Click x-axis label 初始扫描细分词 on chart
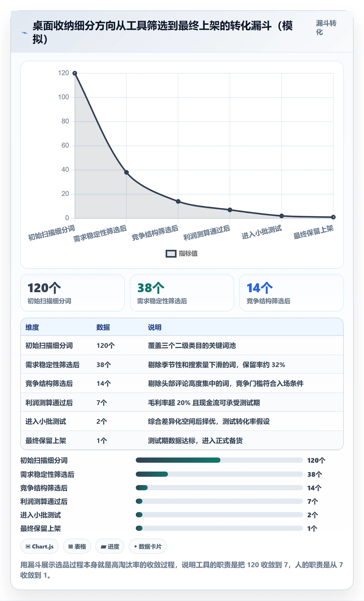 (x=51, y=233)
